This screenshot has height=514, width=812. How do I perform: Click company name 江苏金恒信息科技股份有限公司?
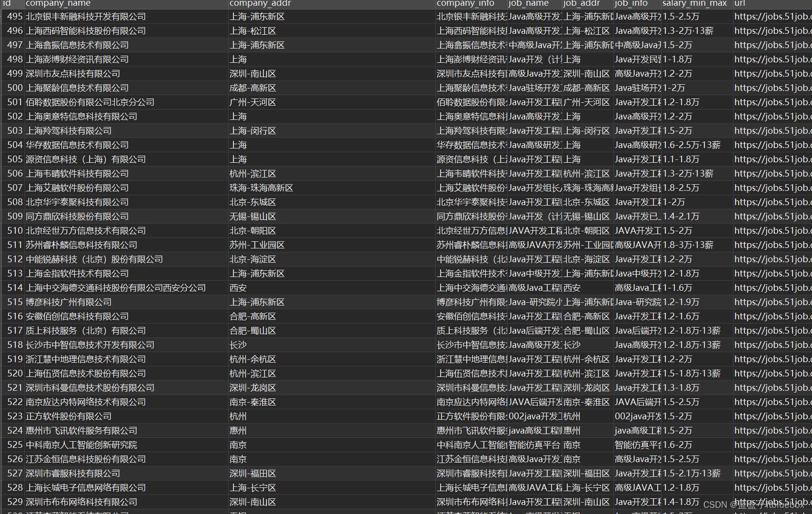pos(86,459)
